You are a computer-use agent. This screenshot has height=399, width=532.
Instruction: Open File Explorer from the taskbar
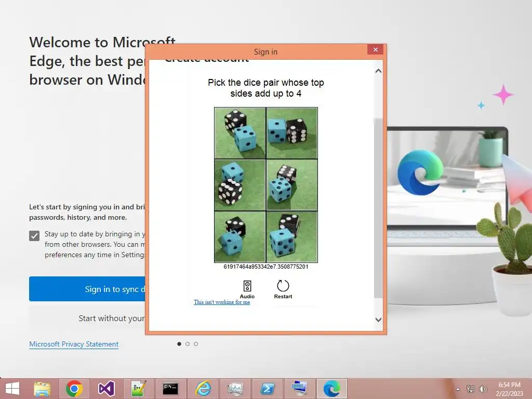pos(42,389)
